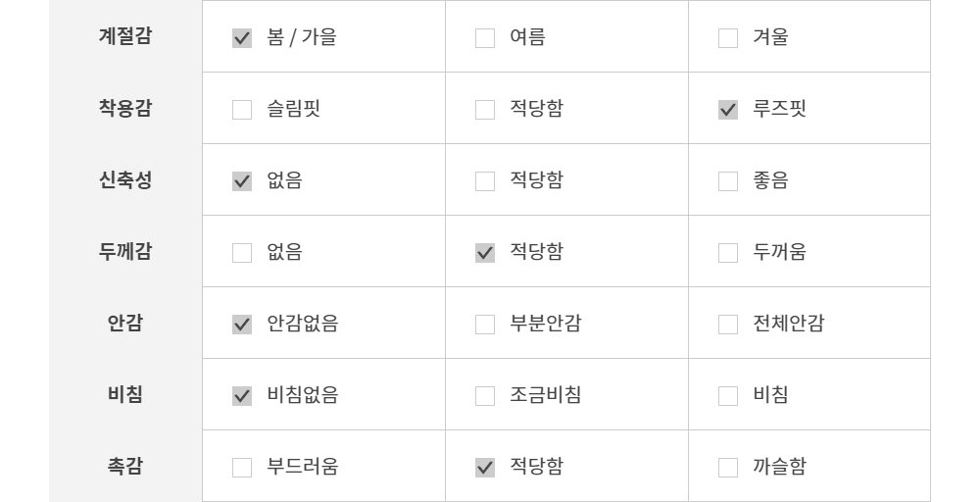Uncheck 없음 in the 신축성 row
980x502 pixels.
click(x=242, y=181)
